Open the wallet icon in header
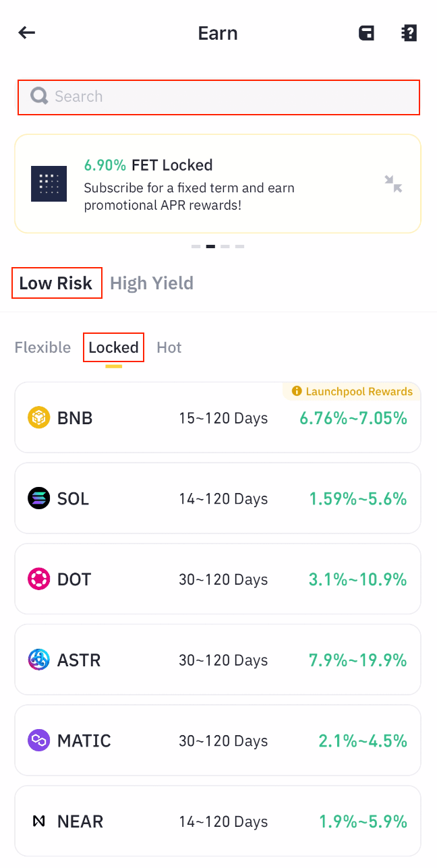 366,33
